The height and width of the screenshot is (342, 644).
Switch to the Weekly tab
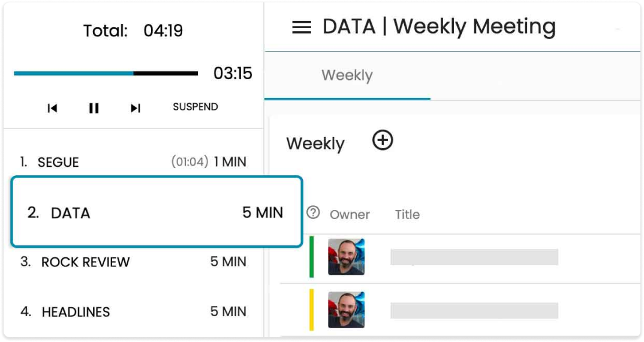(x=347, y=76)
